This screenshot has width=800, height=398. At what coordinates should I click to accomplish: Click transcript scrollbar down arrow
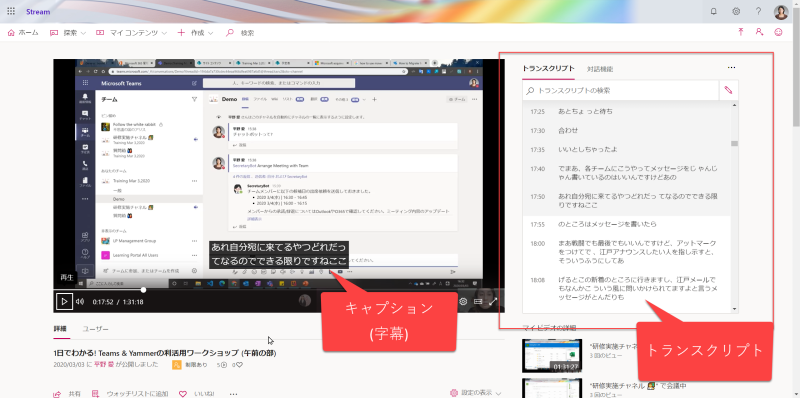click(x=735, y=309)
